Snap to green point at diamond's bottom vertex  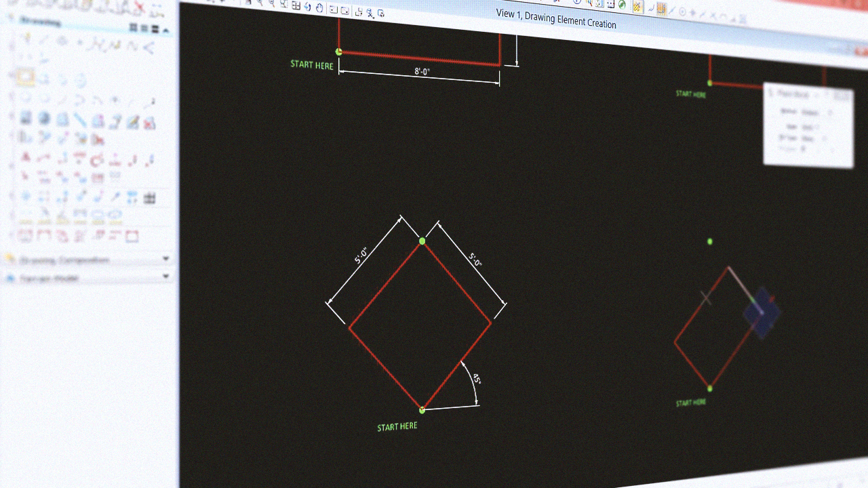tap(422, 409)
